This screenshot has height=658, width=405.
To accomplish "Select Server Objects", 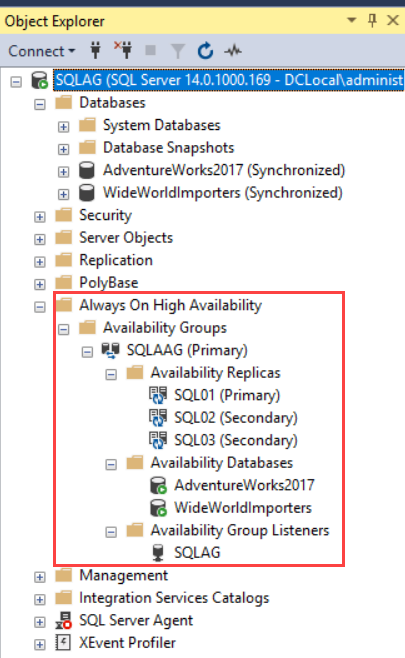I will (126, 238).
